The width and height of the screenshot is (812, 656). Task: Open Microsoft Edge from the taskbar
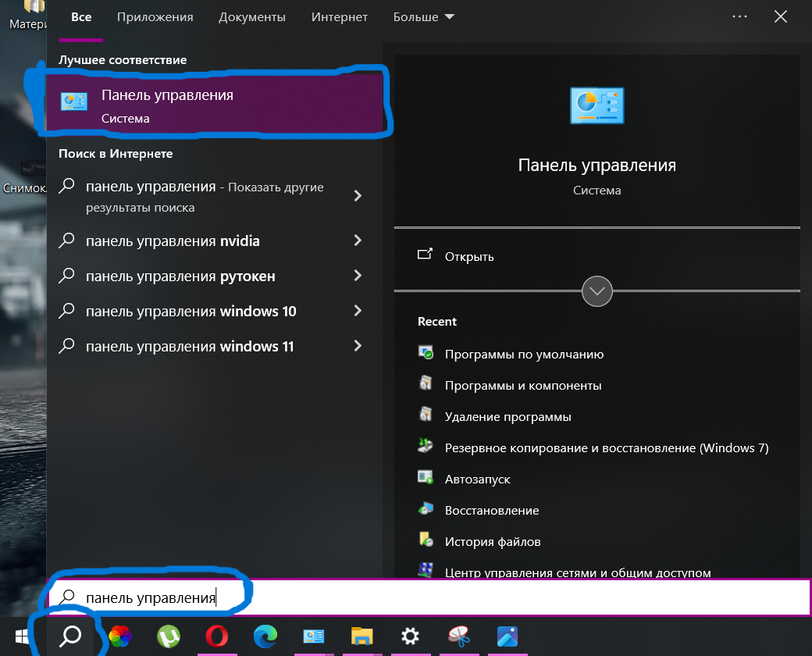pyautogui.click(x=265, y=636)
